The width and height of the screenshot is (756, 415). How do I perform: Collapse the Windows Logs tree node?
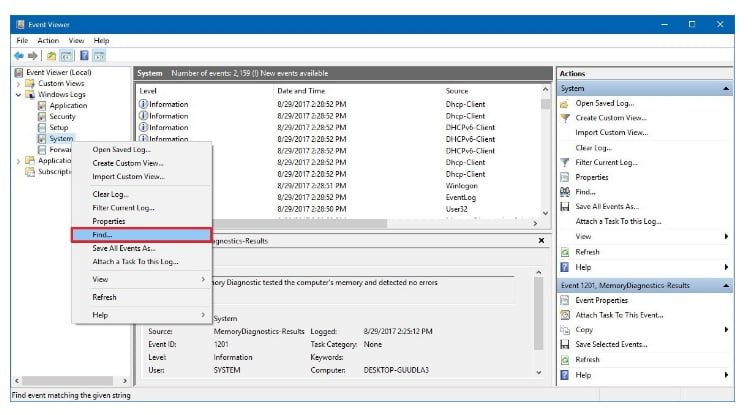click(18, 95)
